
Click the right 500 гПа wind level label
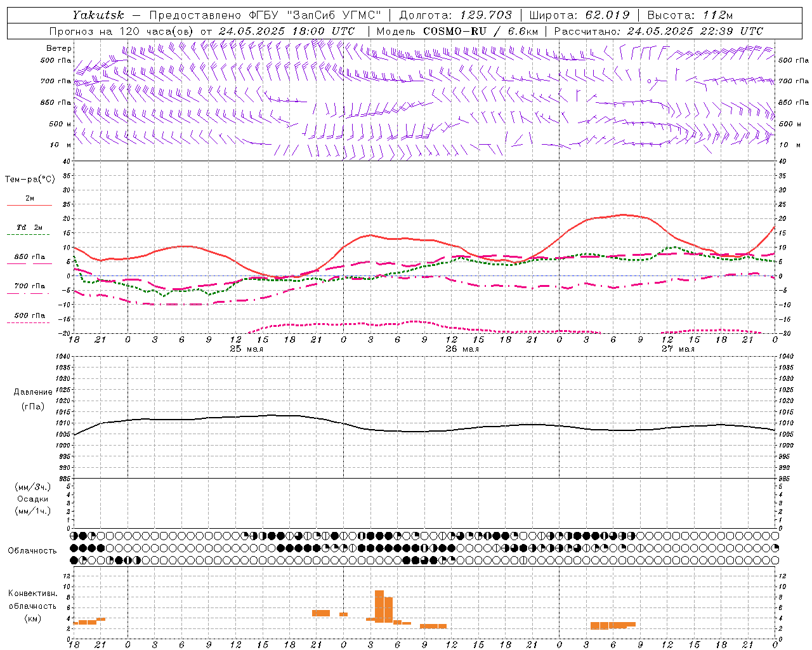(x=794, y=61)
